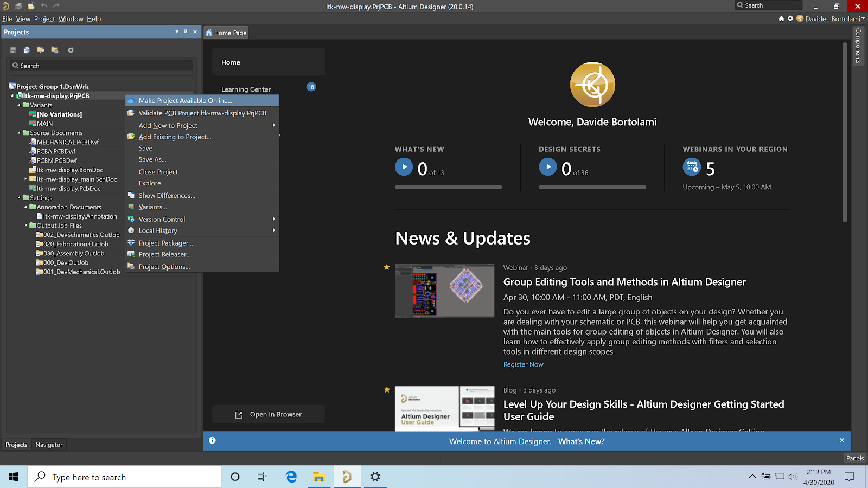
Task: Open the Learning Center section
Action: tap(246, 89)
